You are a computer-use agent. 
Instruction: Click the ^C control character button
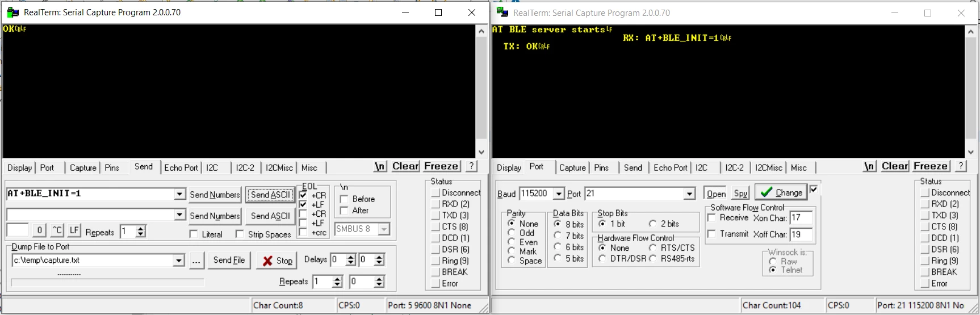click(57, 230)
